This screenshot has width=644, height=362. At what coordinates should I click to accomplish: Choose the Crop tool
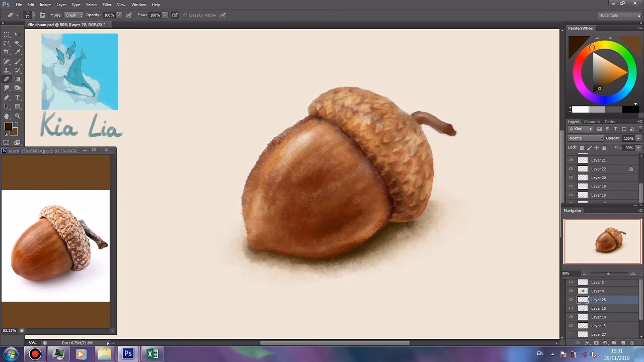click(7, 52)
